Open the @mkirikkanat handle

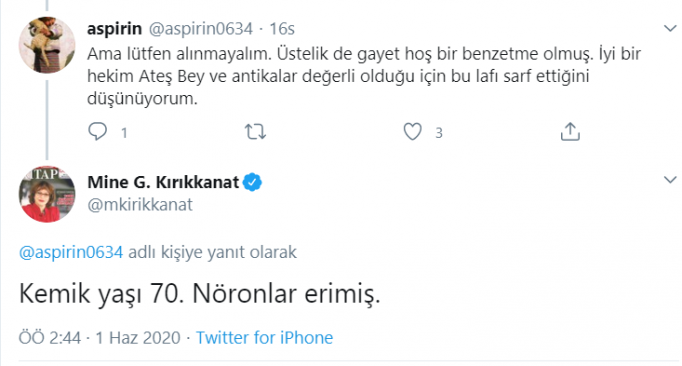[140, 205]
